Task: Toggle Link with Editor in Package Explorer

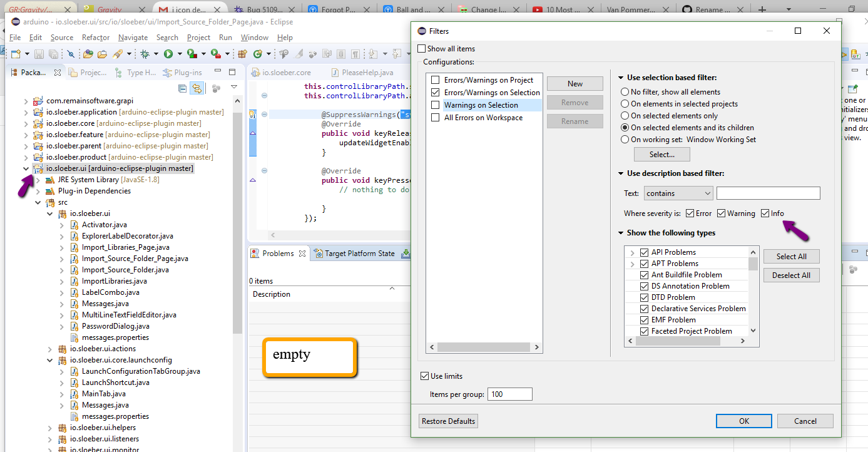Action: pos(197,88)
